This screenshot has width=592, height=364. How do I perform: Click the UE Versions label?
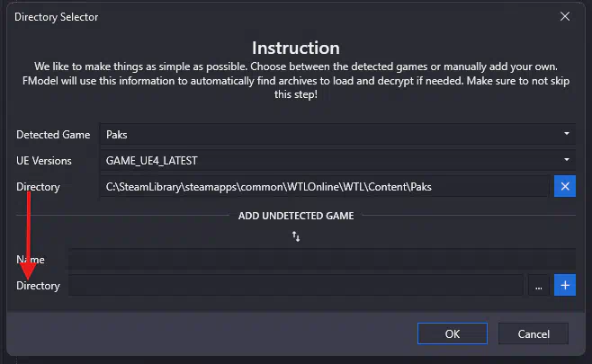coord(44,161)
